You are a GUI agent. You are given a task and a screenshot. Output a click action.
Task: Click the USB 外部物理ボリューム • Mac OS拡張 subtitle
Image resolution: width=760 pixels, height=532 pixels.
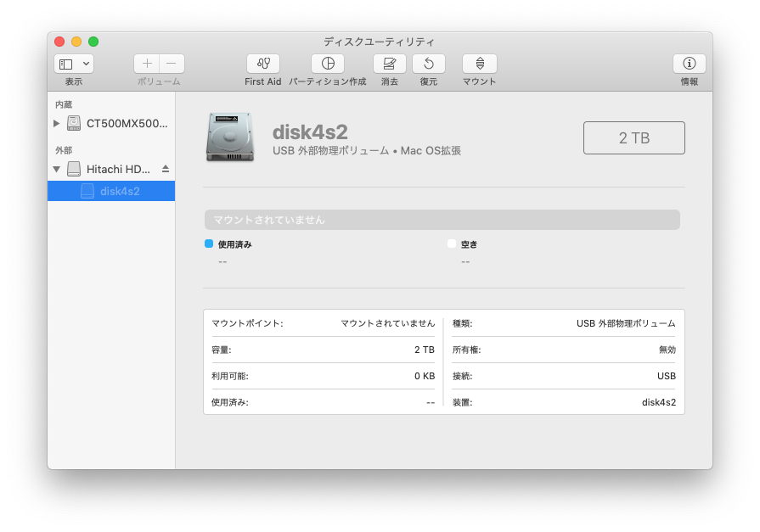[x=367, y=151]
